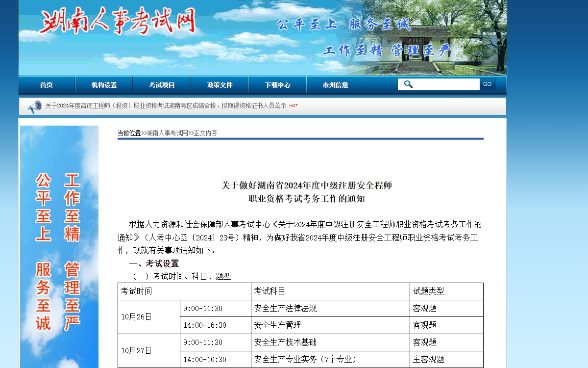Click the GO search button

(x=487, y=84)
